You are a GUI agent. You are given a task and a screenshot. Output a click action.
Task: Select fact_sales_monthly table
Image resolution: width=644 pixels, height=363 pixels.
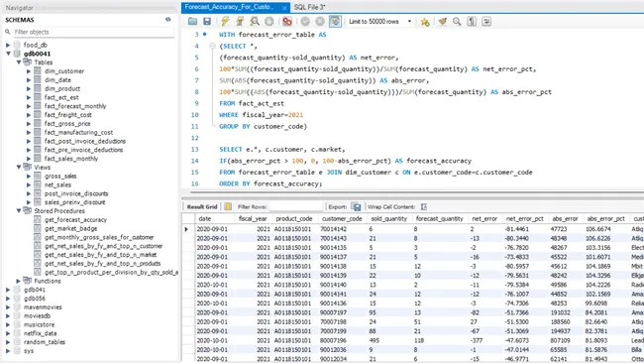coord(71,159)
